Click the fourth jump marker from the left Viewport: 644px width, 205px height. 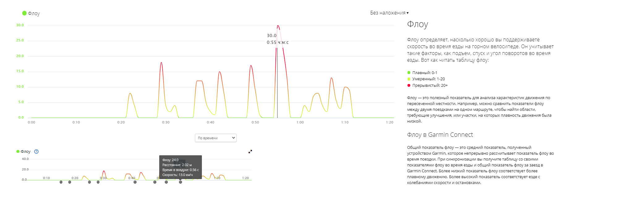coord(98,182)
